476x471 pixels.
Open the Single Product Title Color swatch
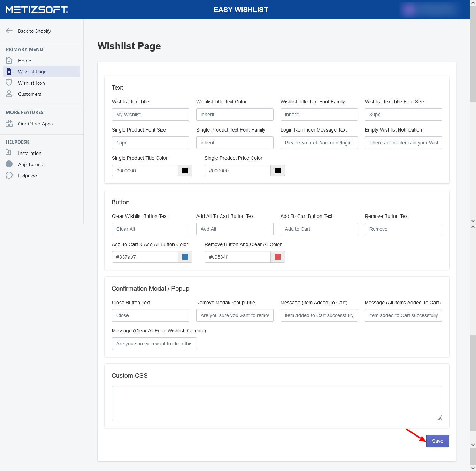point(185,171)
